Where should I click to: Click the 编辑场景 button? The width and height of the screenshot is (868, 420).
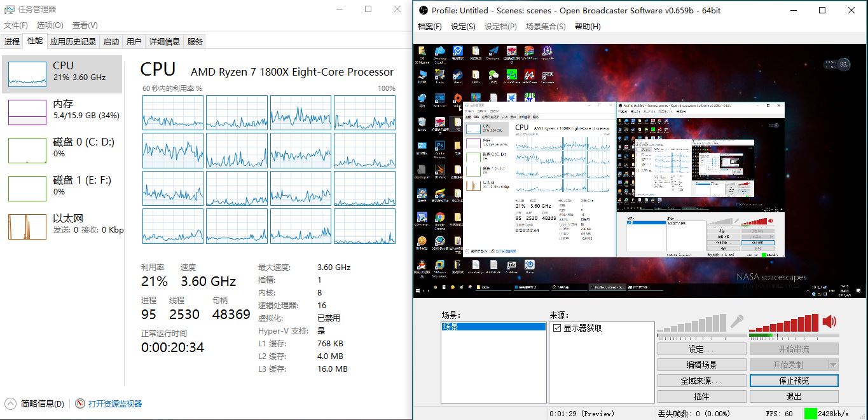click(701, 365)
